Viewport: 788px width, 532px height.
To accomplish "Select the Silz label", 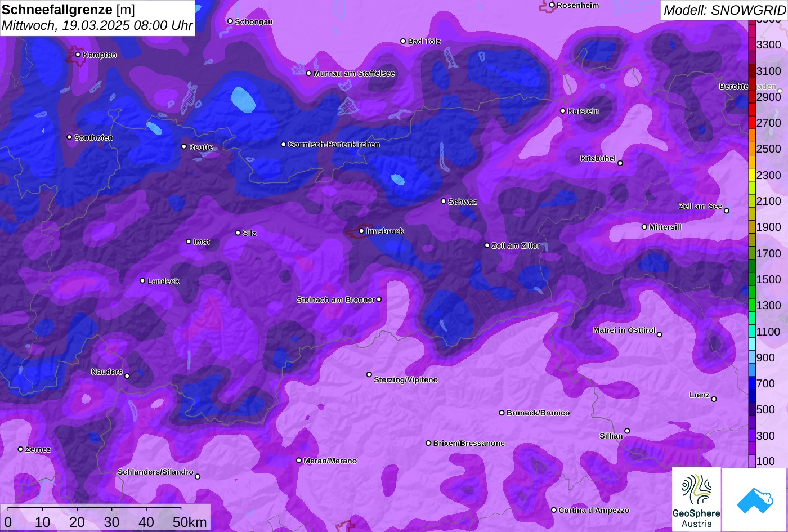I will coord(249,233).
